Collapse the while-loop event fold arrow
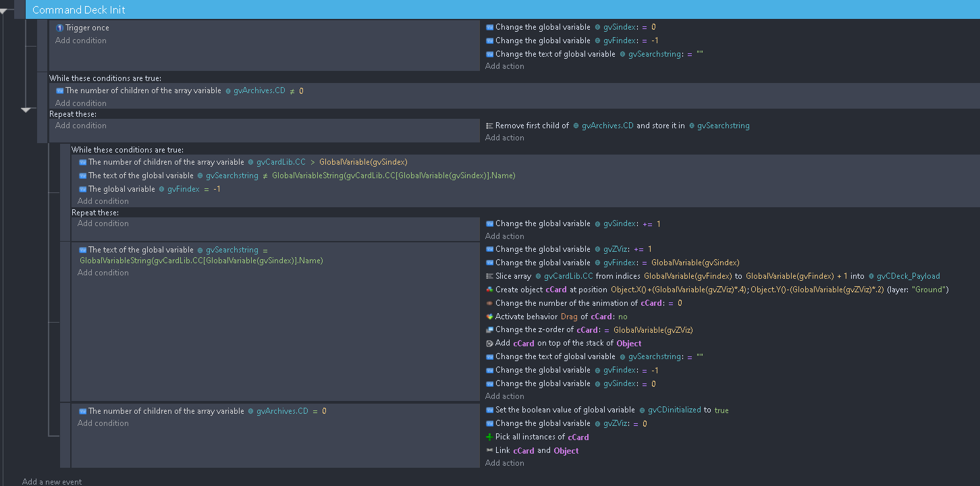Viewport: 980px width, 486px height. click(x=26, y=109)
